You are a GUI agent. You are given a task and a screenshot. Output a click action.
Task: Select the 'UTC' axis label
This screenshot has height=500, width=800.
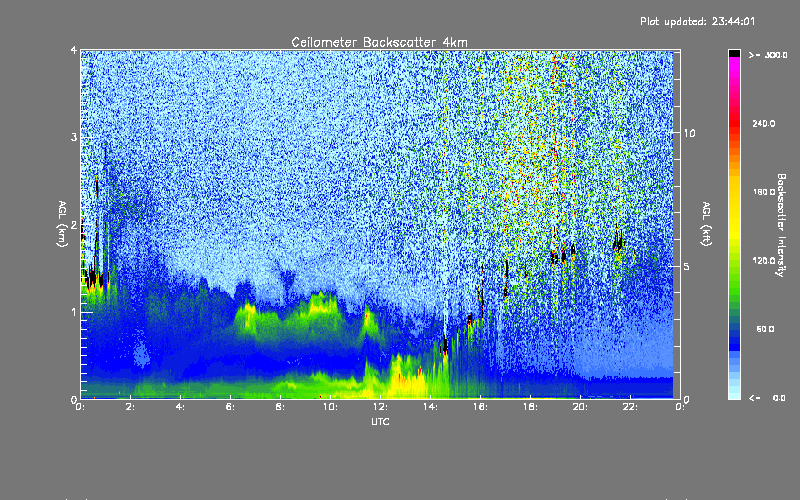point(380,421)
